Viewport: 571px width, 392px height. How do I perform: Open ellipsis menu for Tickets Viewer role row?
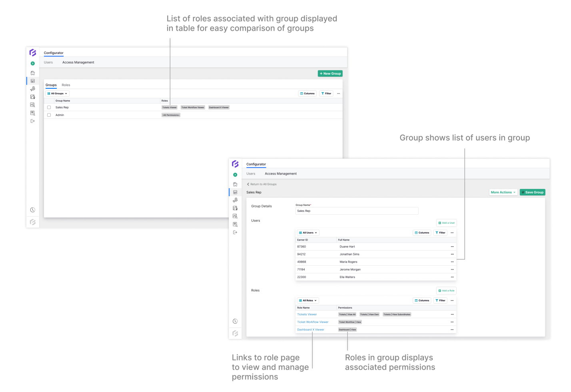[452, 314]
